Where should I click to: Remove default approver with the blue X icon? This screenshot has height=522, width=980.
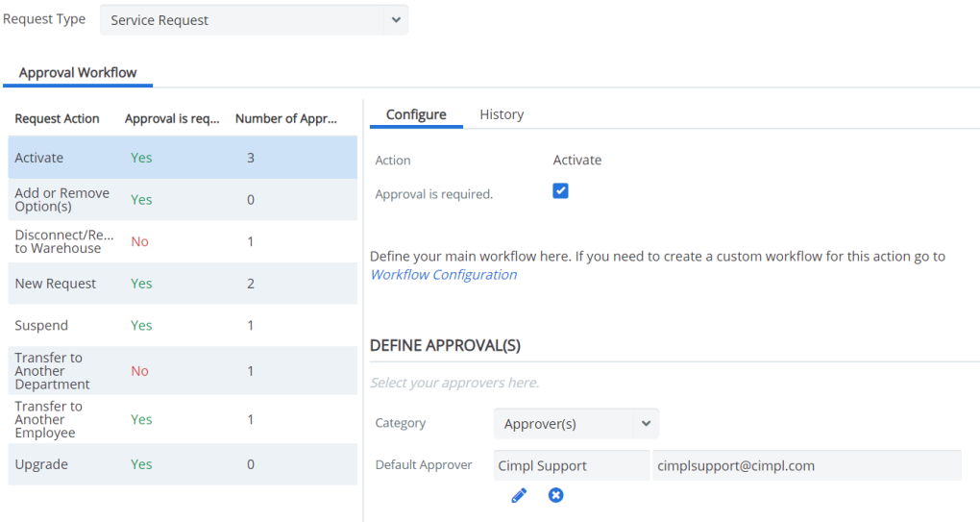pyautogui.click(x=555, y=495)
